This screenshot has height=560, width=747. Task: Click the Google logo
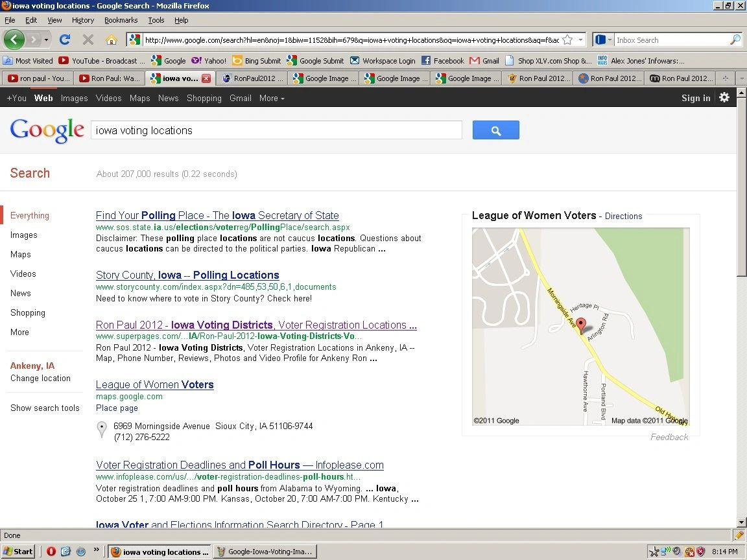47,130
